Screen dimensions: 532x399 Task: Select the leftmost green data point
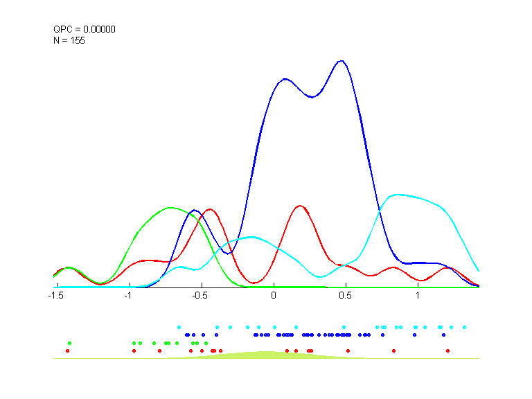[69, 343]
